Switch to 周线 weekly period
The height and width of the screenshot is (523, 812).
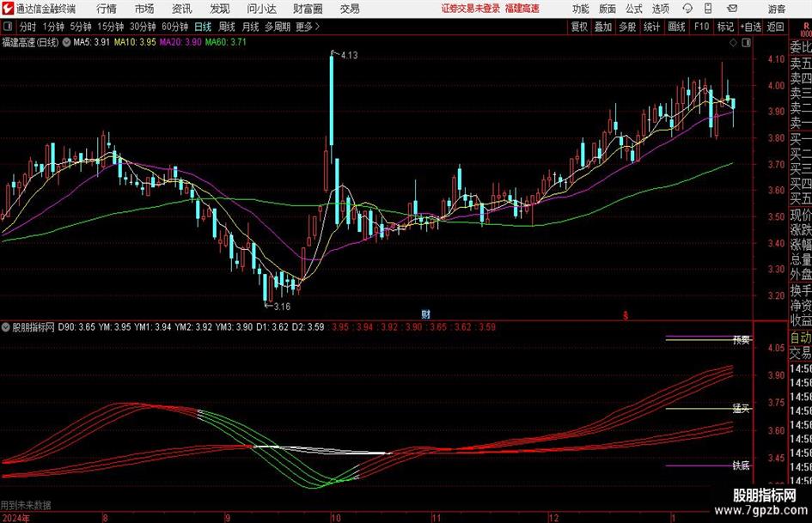click(227, 27)
